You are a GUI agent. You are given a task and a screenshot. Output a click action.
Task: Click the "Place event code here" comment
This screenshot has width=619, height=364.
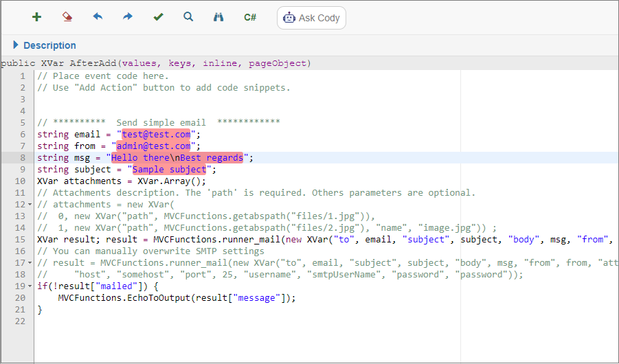(x=103, y=76)
